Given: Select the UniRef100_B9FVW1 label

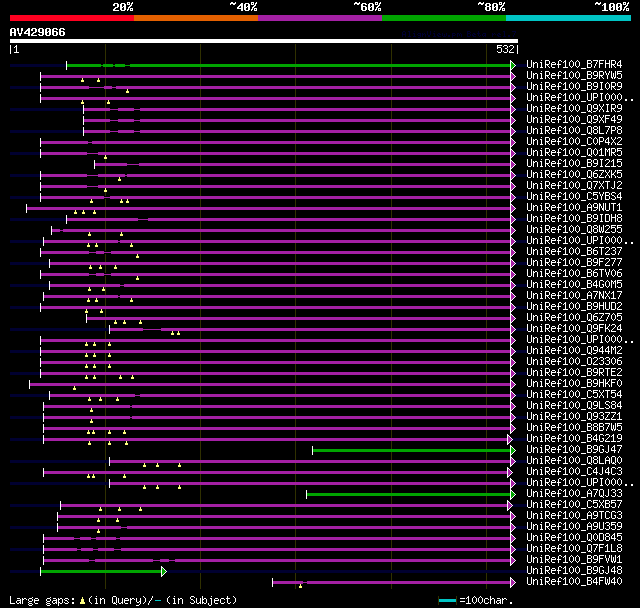Looking at the screenshot, I should point(574,560).
